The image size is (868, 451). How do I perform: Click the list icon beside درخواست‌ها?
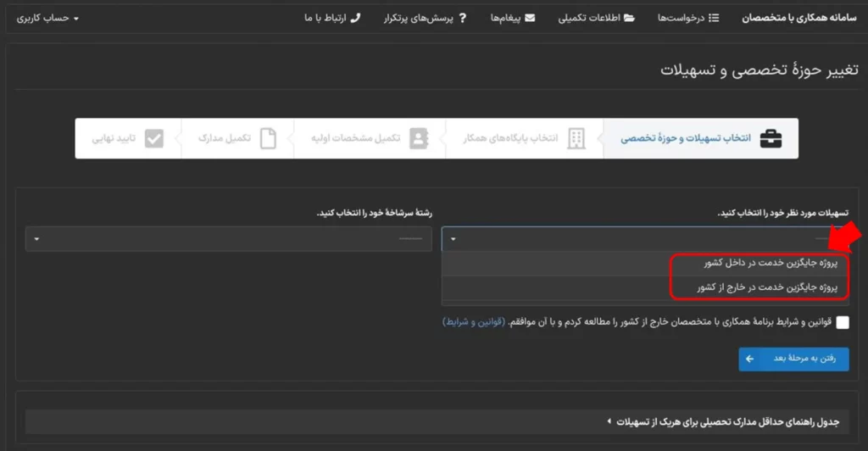[x=714, y=18]
